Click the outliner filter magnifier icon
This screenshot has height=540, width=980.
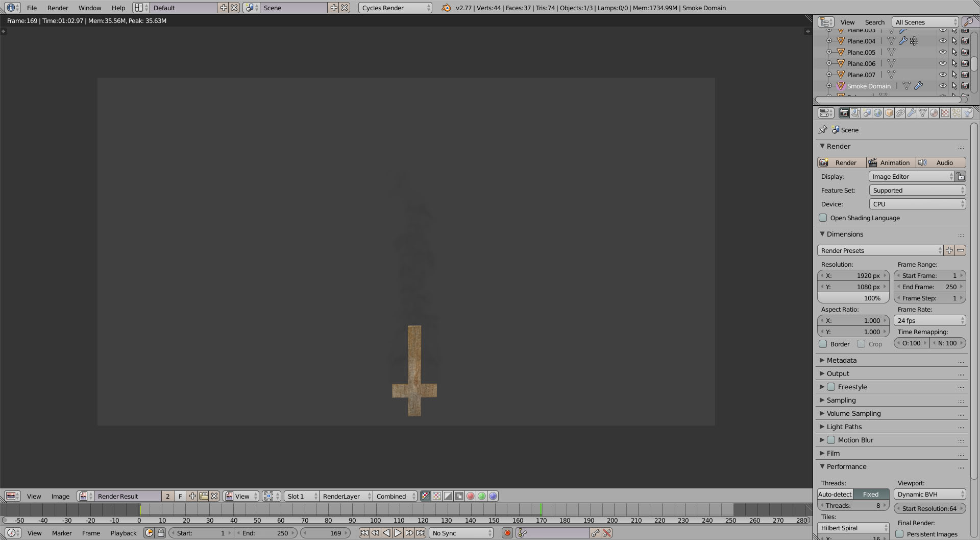click(968, 22)
